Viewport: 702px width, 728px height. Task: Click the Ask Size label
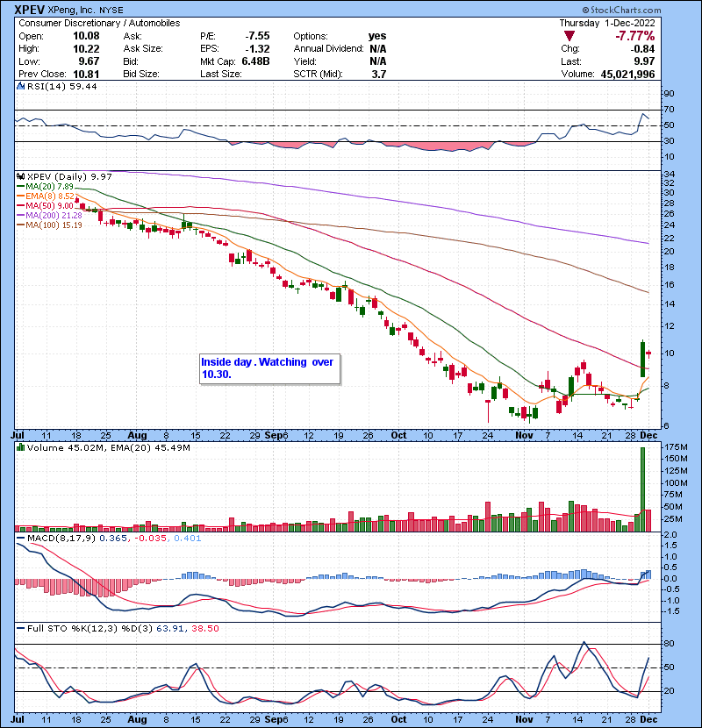[x=143, y=49]
